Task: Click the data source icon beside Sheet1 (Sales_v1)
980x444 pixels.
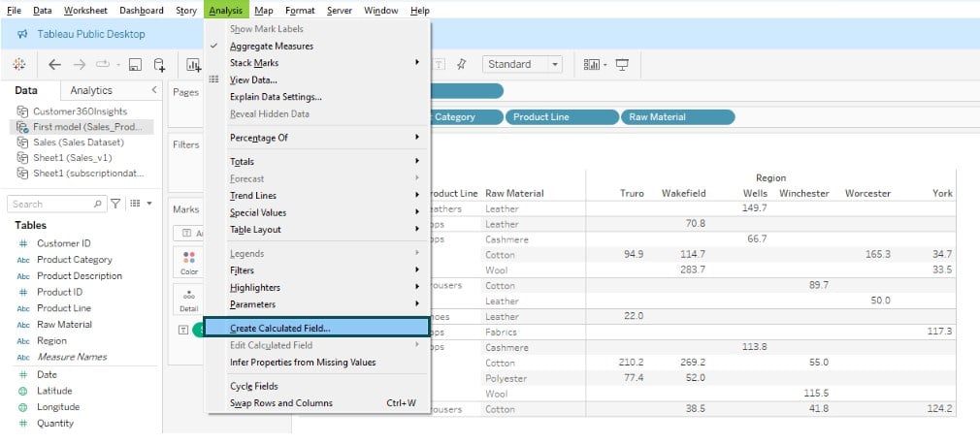Action: (x=22, y=158)
